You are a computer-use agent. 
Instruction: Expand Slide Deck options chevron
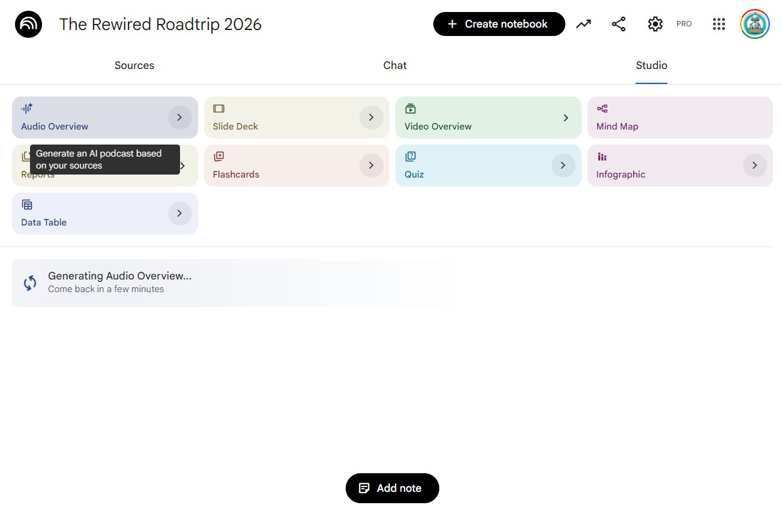[x=371, y=118]
